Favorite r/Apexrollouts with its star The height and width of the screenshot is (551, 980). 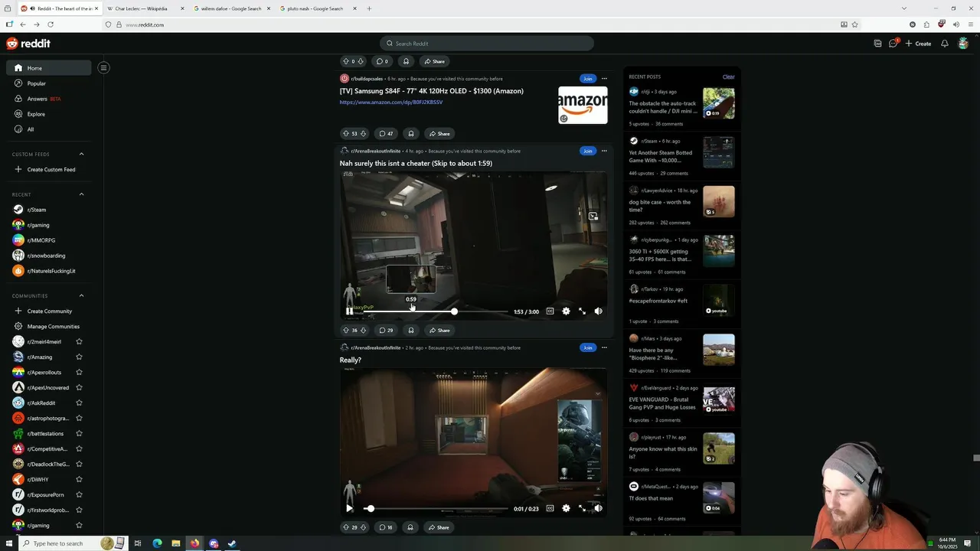pyautogui.click(x=79, y=372)
